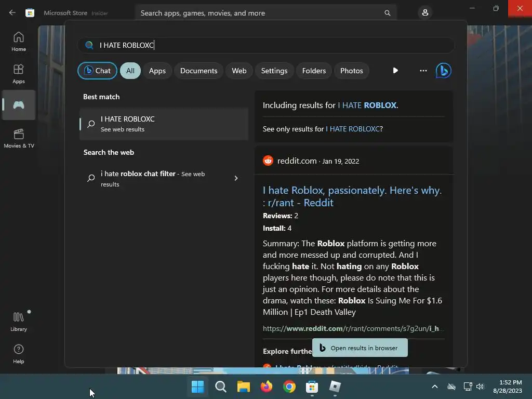Launch Google Chrome from the taskbar
Viewport: 532px width, 399px height.
(289, 387)
